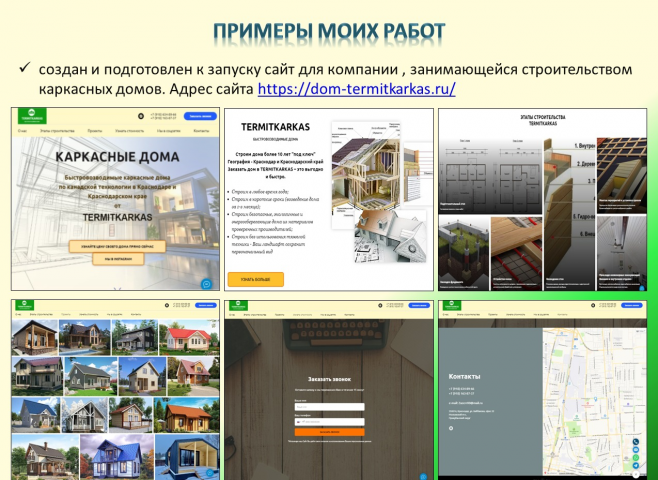Viewport: 658px width, 480px height.
Task: Click 'Мы в Instagram' button
Action: (x=118, y=259)
